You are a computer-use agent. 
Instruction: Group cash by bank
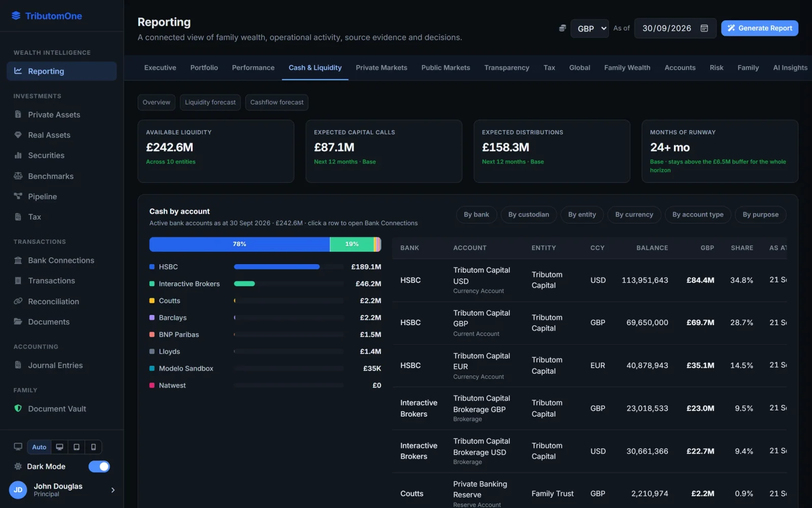[x=477, y=214]
